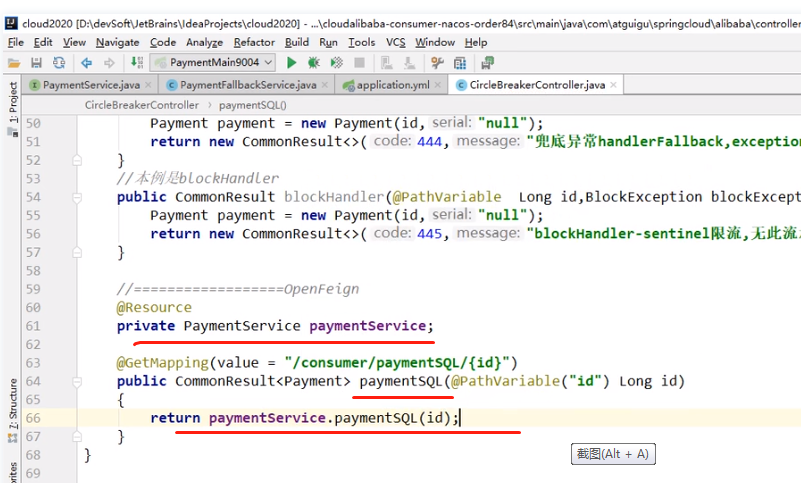Click the @Resource annotation on line 60

coord(154,308)
